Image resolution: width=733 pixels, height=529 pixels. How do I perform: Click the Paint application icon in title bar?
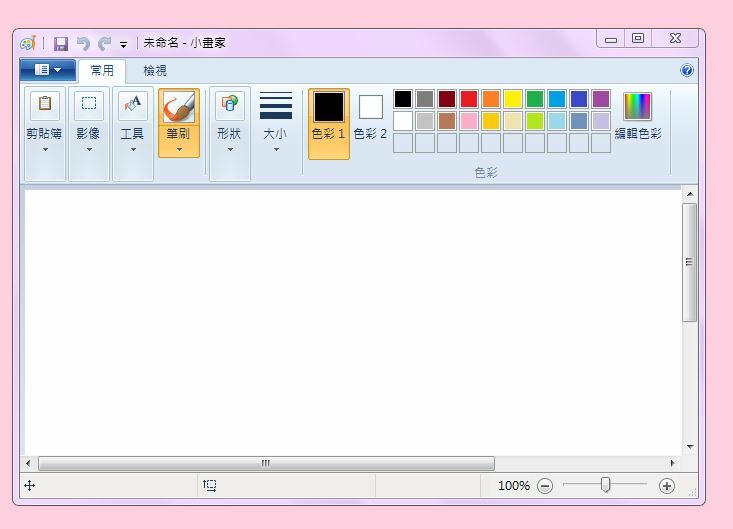click(x=28, y=43)
